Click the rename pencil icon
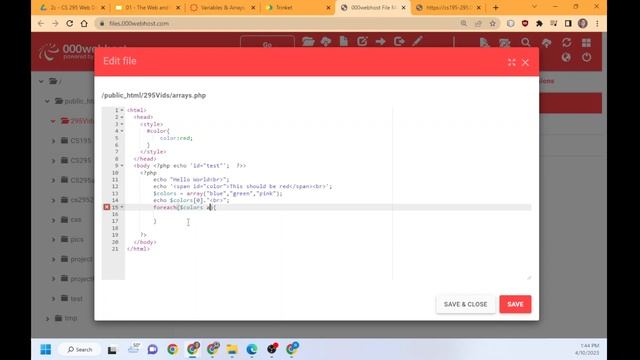The height and width of the screenshot is (360, 640). tap(417, 41)
